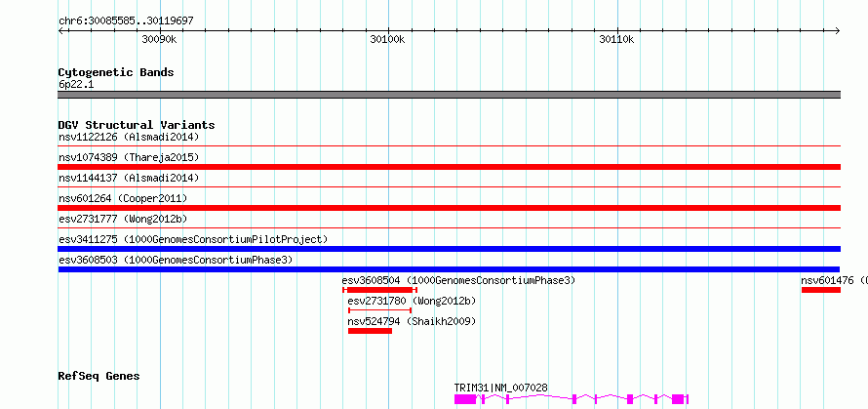Select the esv3608503 blue variant bar

450,269
